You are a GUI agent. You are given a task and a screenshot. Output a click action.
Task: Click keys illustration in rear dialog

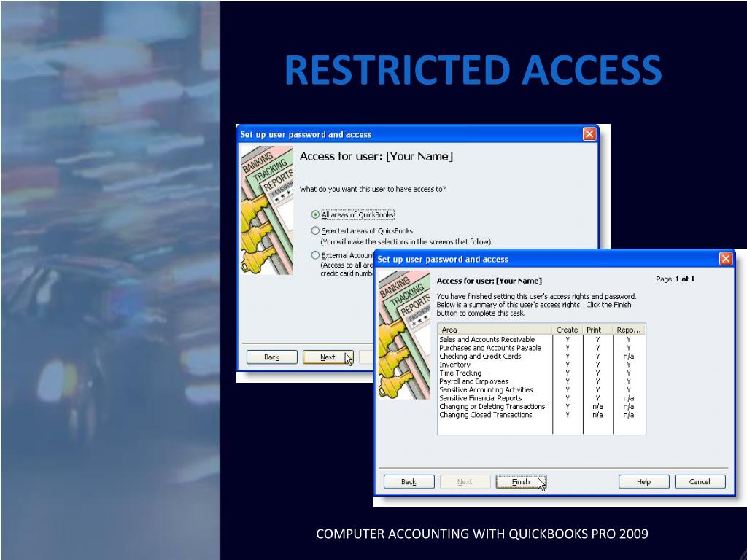[267, 210]
